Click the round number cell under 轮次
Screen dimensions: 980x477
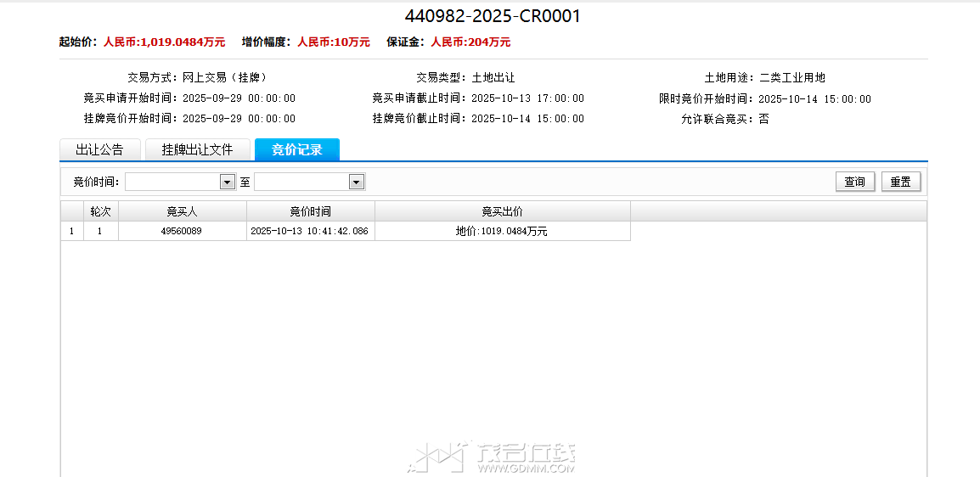[x=100, y=231]
